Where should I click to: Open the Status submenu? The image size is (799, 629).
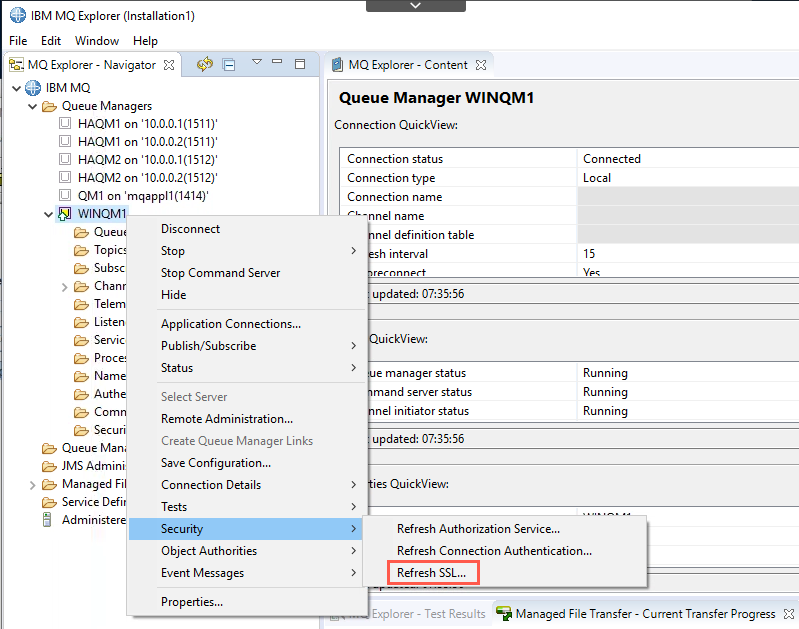tap(177, 368)
